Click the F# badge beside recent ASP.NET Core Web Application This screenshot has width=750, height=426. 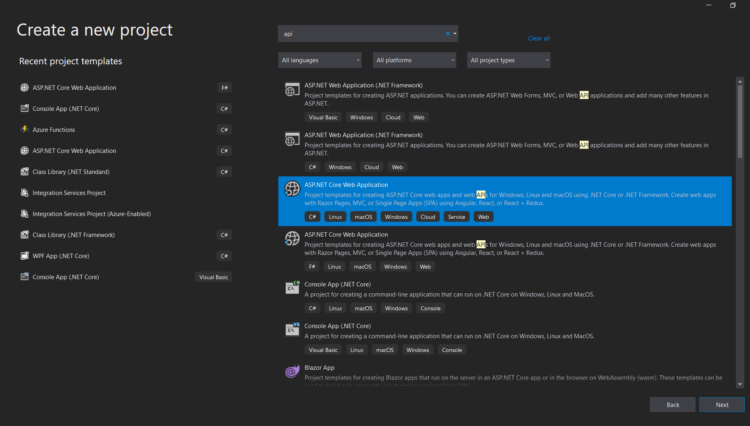224,87
